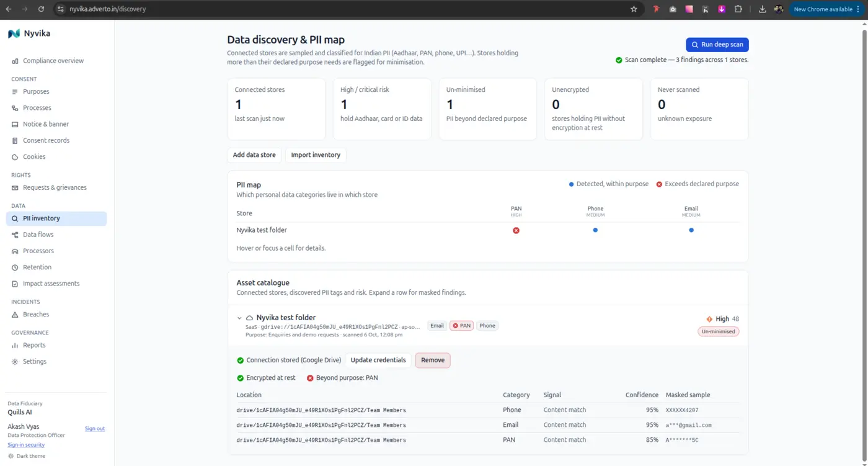Screen dimensions: 868x466
Task: Click the Data flows icon
Action: pyautogui.click(x=15, y=235)
